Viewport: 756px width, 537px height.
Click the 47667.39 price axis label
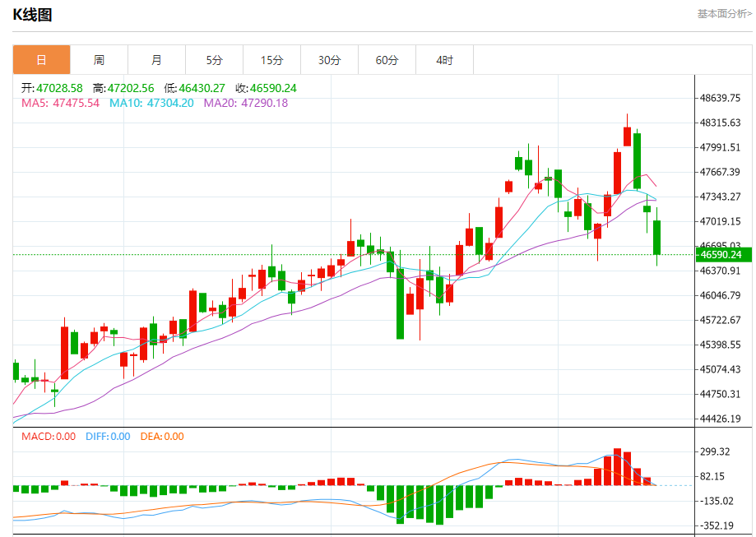click(721, 172)
